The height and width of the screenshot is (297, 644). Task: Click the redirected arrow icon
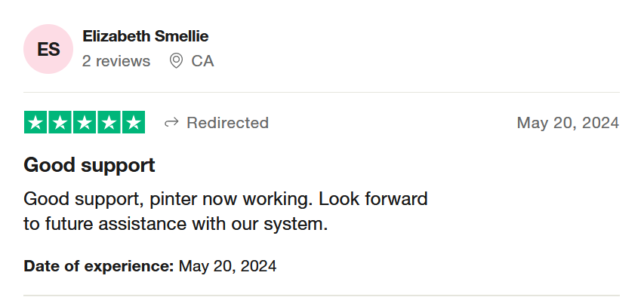coord(171,122)
